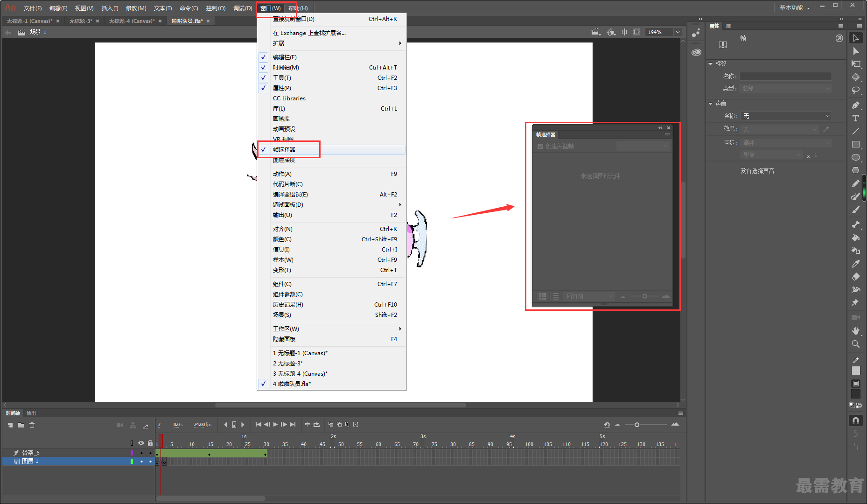Select the Paint Bucket tool

click(856, 238)
